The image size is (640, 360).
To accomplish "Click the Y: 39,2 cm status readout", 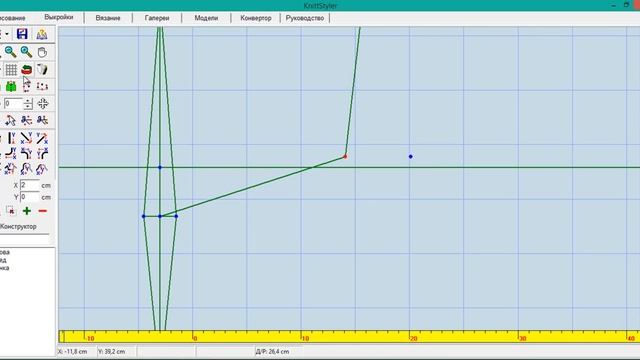I will (x=111, y=351).
